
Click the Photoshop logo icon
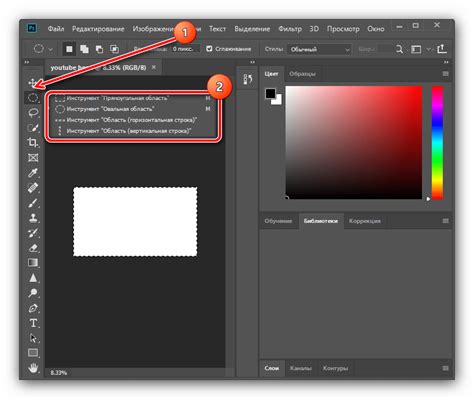pyautogui.click(x=32, y=28)
